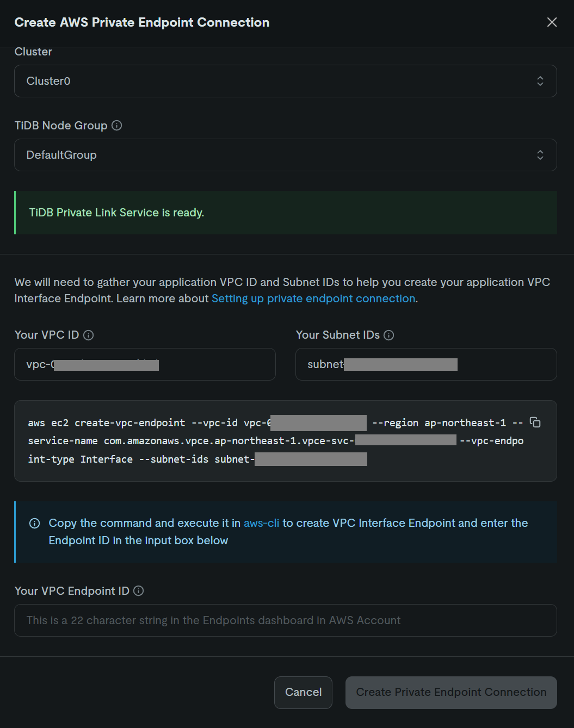
Task: Open Setting up private endpoint connection link
Action: pos(313,298)
